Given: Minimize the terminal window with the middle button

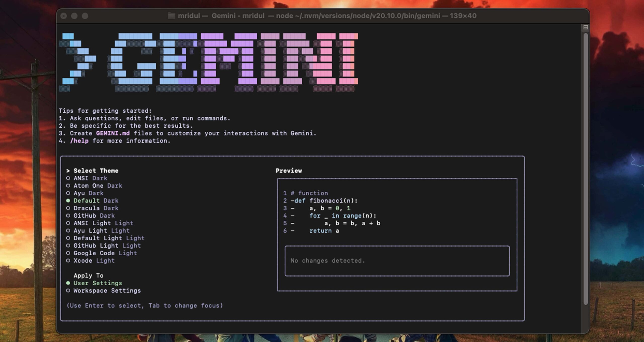Looking at the screenshot, I should [x=74, y=16].
